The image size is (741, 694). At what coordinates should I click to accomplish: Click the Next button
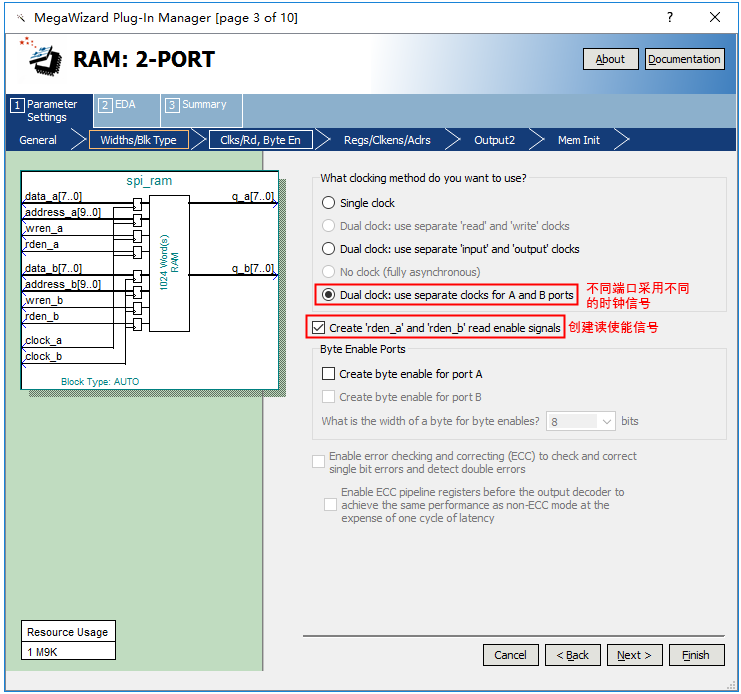click(x=634, y=655)
